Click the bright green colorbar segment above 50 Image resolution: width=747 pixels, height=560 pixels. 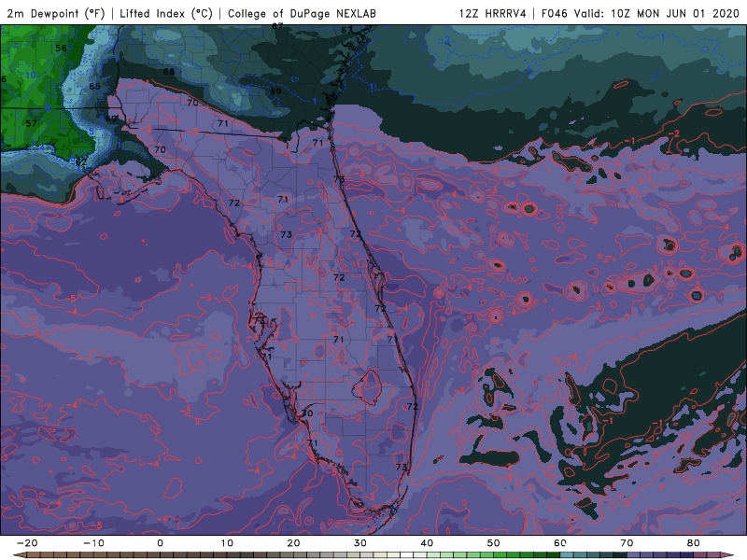[x=500, y=555]
